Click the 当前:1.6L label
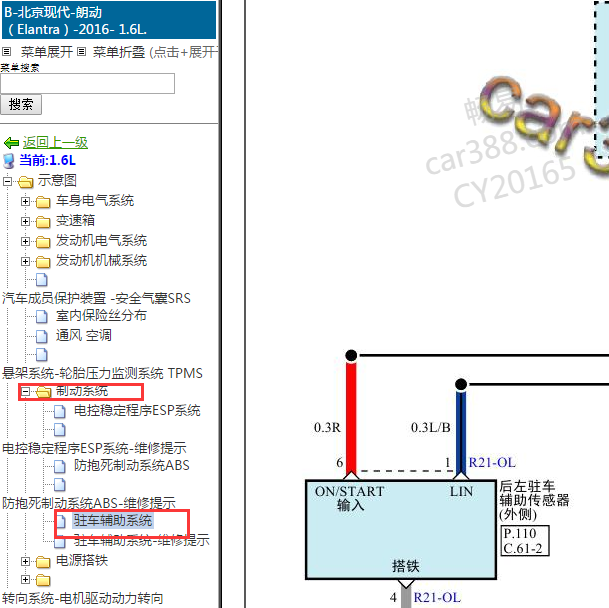The image size is (609, 608). [47, 160]
